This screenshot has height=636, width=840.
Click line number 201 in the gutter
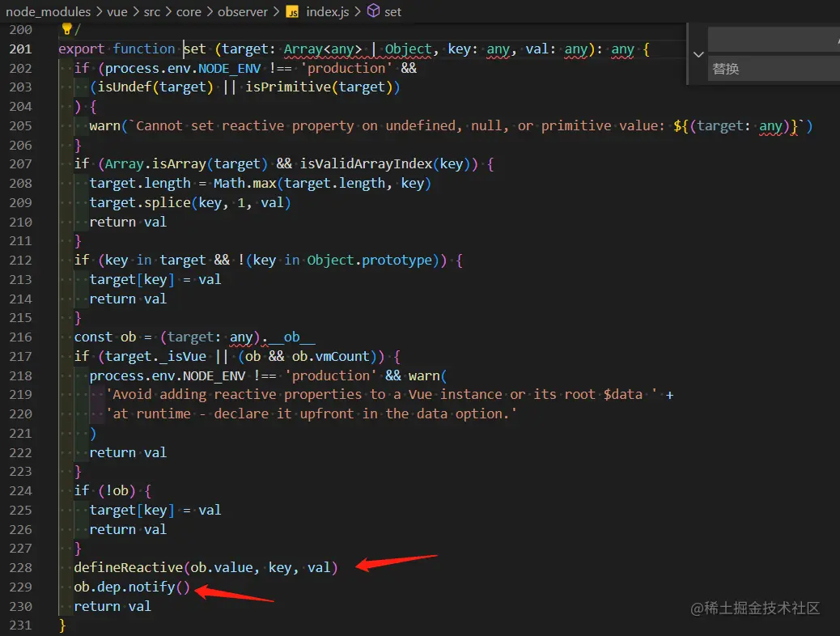click(x=20, y=49)
